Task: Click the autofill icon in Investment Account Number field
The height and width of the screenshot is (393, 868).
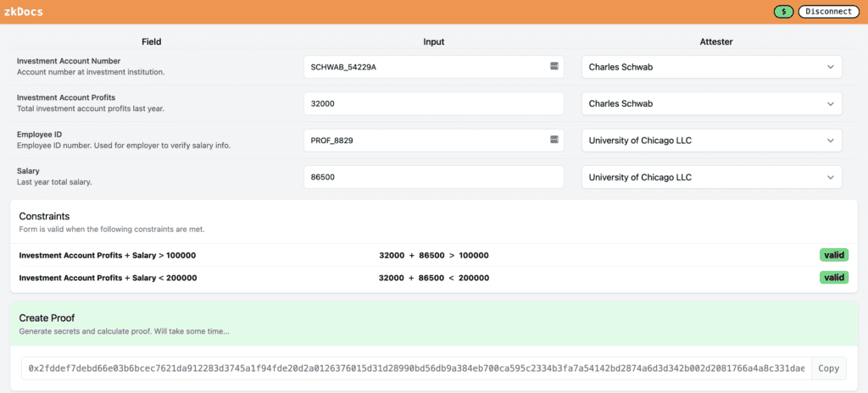Action: click(554, 67)
